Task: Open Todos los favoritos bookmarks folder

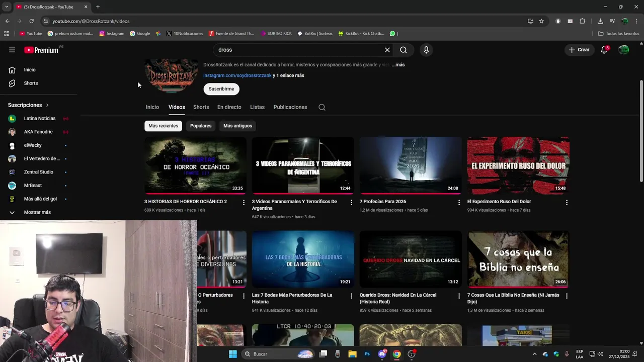Action: coord(619,34)
